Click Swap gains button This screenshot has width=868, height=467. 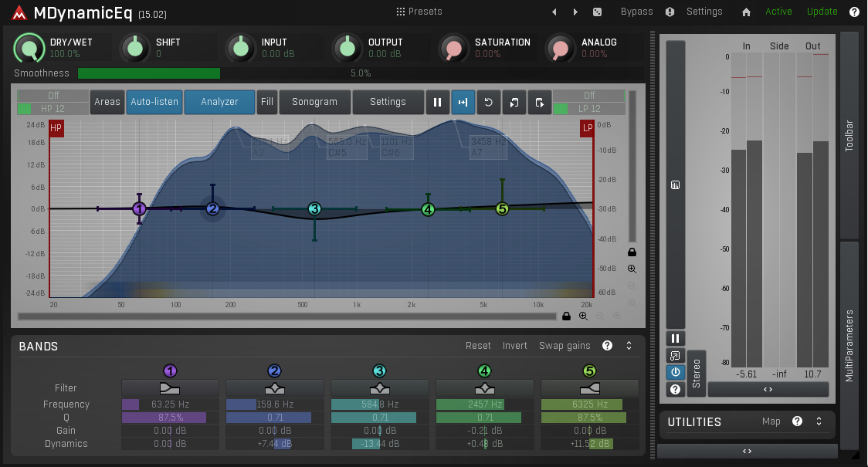(x=565, y=345)
